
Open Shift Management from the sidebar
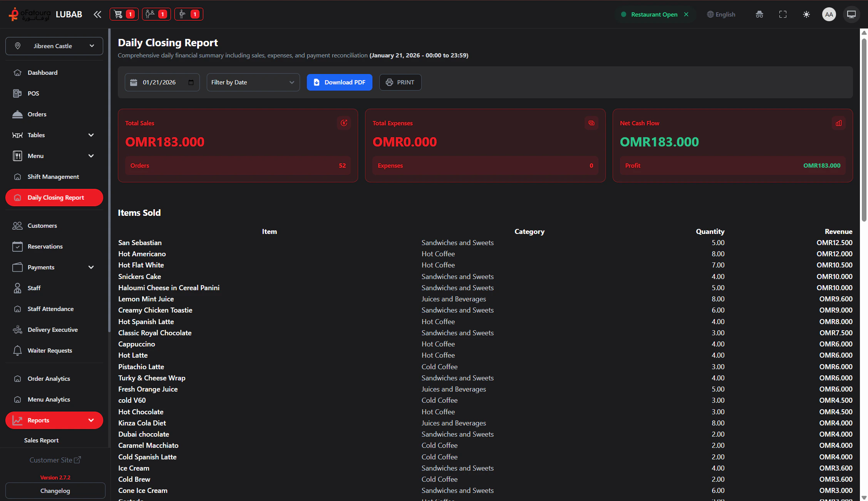point(53,177)
